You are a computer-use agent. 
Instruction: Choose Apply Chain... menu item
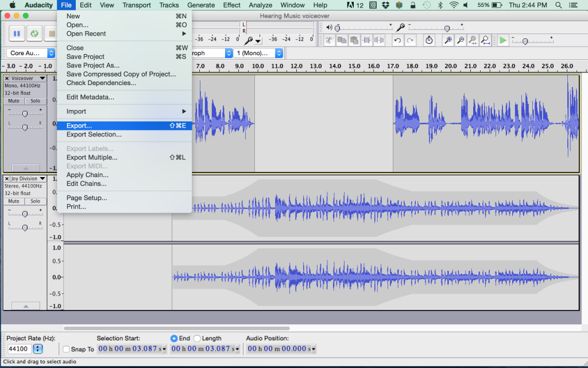pos(125,175)
